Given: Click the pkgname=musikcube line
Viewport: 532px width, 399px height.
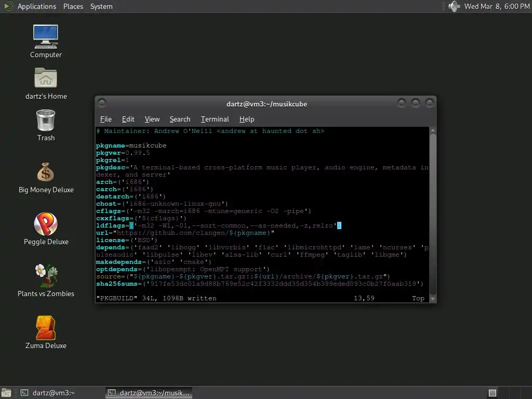Looking at the screenshot, I should tap(131, 145).
